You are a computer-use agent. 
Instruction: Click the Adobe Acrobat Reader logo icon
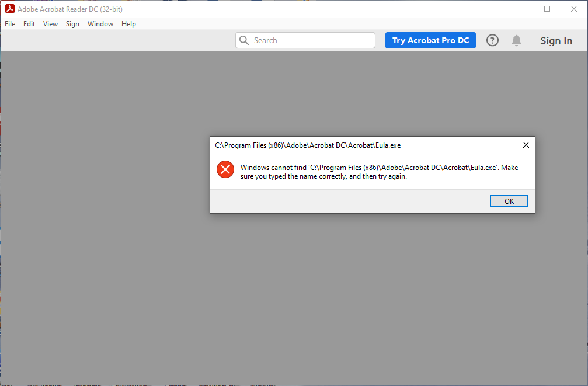[9, 9]
